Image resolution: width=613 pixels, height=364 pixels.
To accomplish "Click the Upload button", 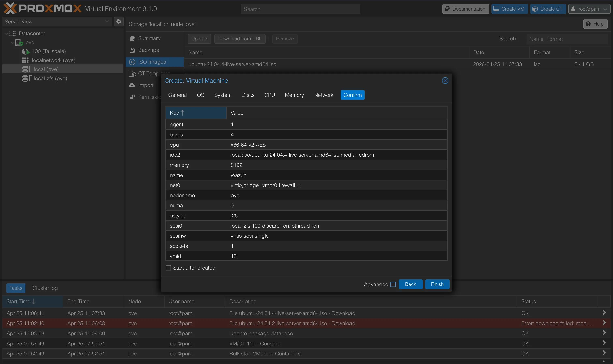I will [x=199, y=39].
